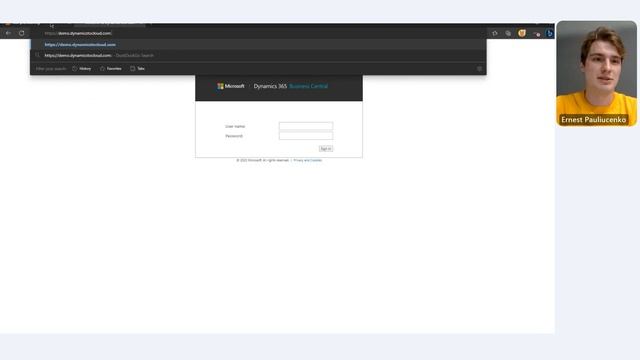Screen dimensions: 640x360
Task: Filter suggestions by Tabs
Action: 138,69
